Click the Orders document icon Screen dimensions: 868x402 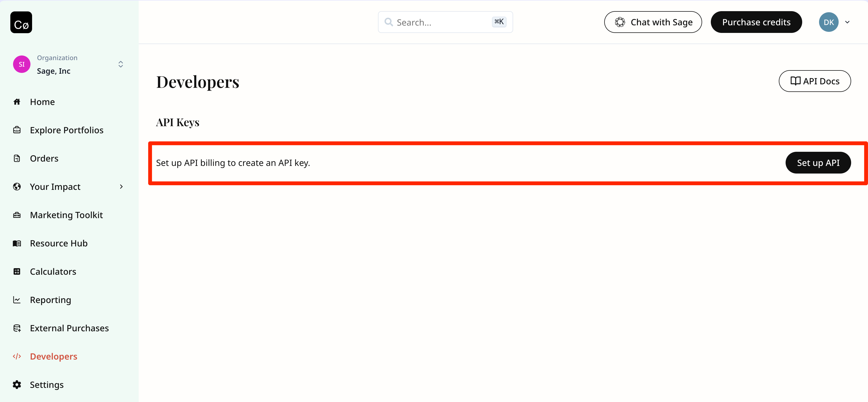[x=17, y=158]
